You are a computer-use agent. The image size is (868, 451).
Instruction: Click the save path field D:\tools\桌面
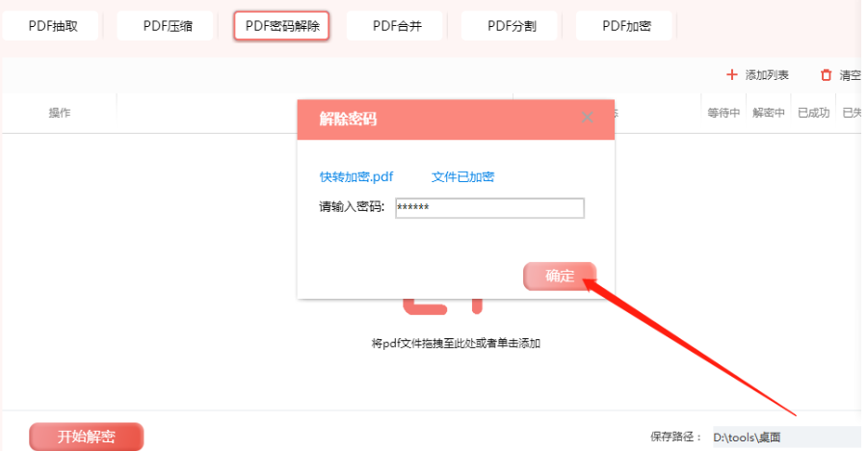click(787, 438)
